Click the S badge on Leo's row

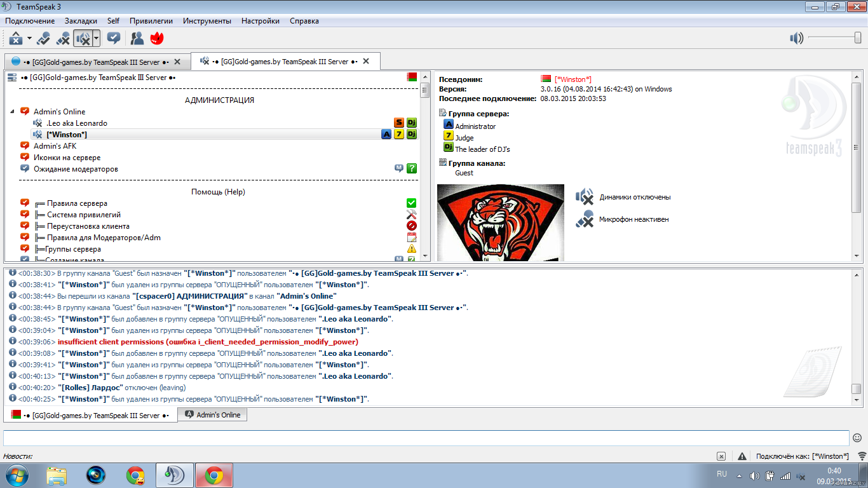coord(399,123)
